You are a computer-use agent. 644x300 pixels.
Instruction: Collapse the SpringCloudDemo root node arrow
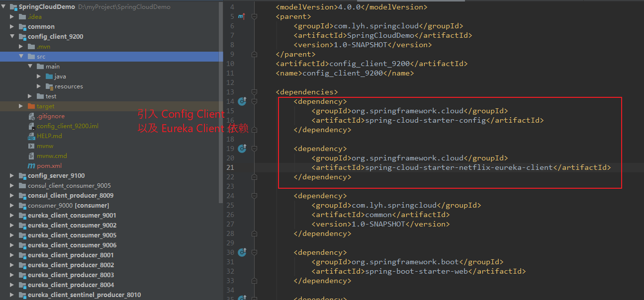[3, 7]
